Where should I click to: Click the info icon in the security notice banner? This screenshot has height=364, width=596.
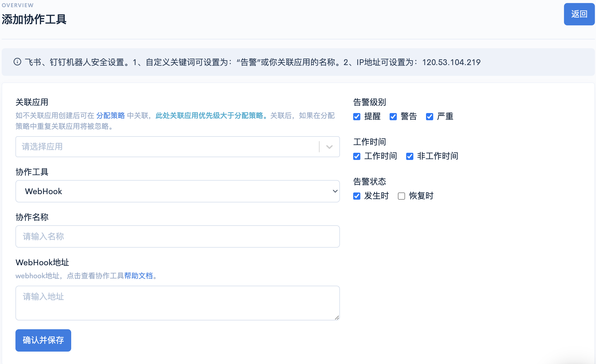pyautogui.click(x=18, y=62)
